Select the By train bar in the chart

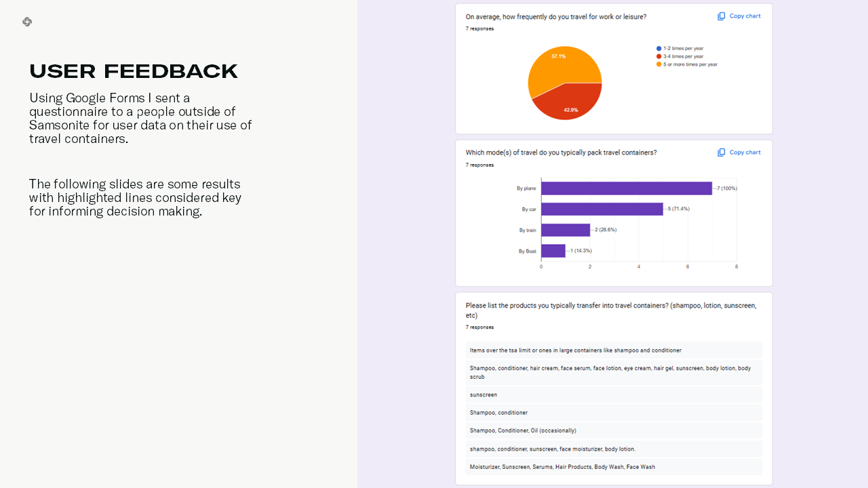(565, 230)
